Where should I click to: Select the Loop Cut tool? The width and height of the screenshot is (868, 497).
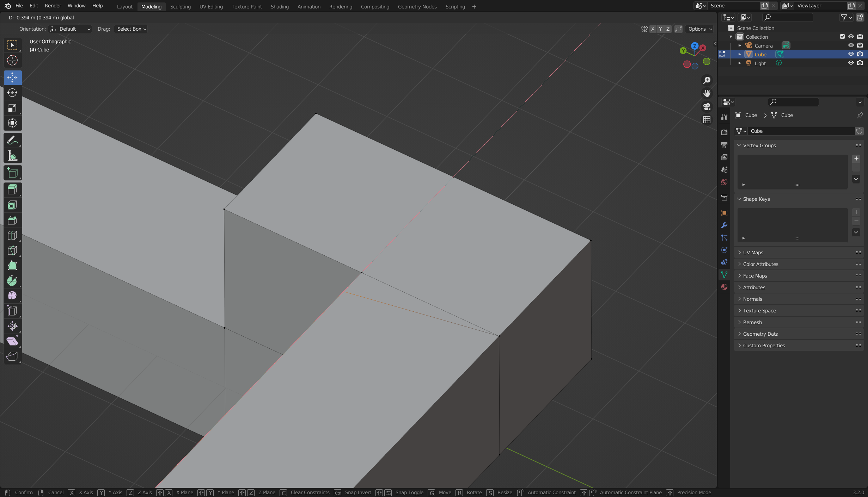[12, 235]
